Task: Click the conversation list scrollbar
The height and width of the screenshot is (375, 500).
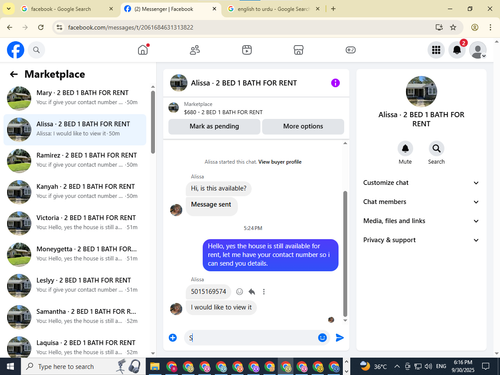Action: 153,122
